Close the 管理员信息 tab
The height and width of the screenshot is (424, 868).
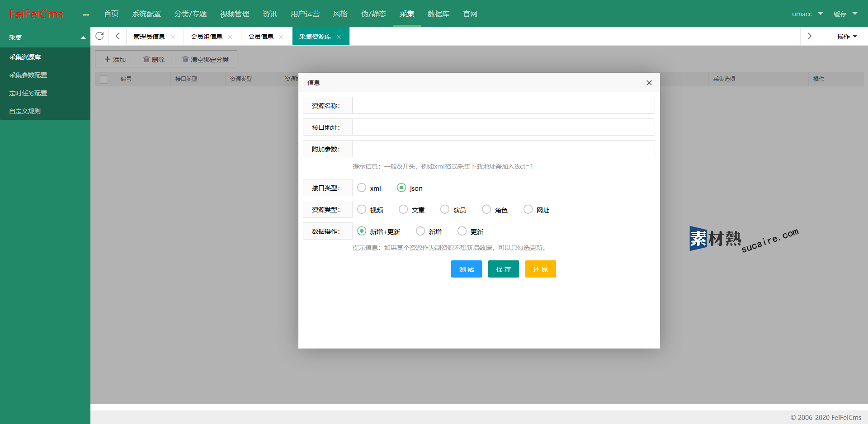[x=173, y=37]
